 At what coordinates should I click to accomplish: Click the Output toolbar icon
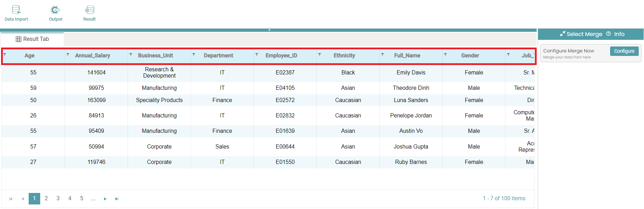(x=55, y=13)
